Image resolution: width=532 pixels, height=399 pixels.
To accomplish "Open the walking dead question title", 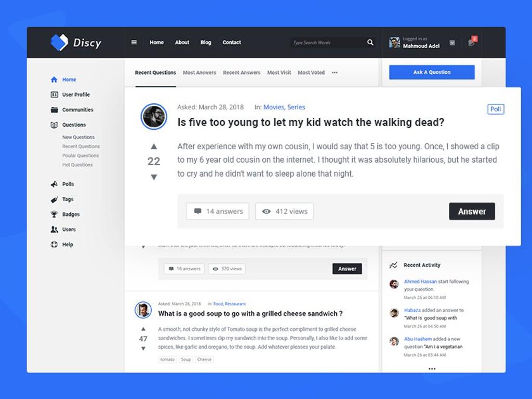I will point(311,122).
